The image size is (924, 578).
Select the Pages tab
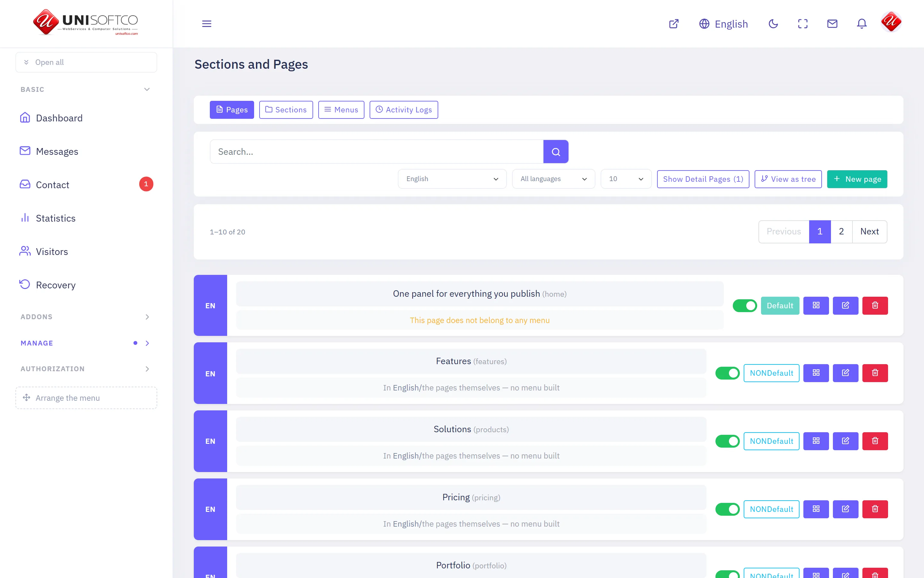point(232,110)
